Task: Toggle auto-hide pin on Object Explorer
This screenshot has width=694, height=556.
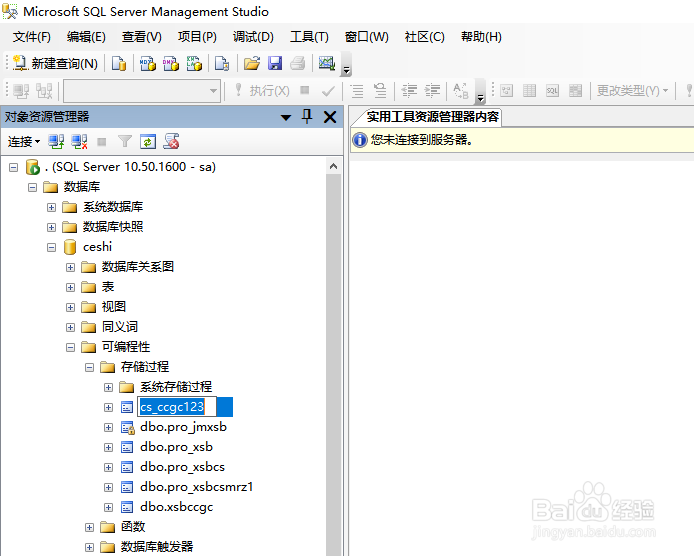Action: pos(307,117)
